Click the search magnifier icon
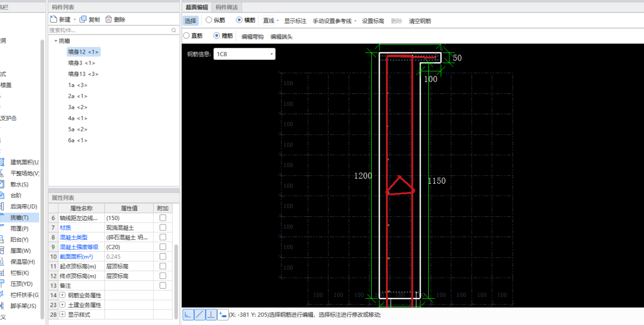644x325 pixels. coord(174,30)
